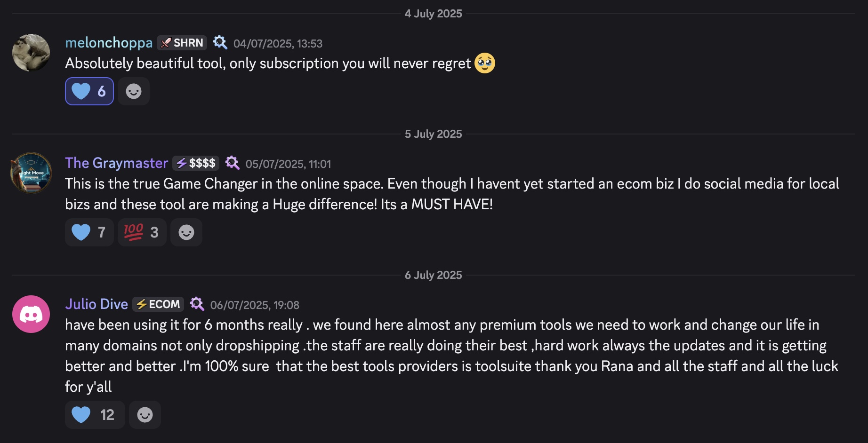The width and height of the screenshot is (868, 443).
Task: Open Julio Dive username profile
Action: tap(96, 304)
